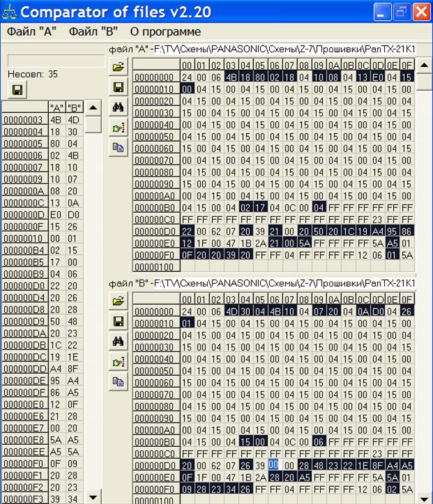The image size is (433, 504).
Task: Select difference row 000000DD
Action: coord(42,368)
